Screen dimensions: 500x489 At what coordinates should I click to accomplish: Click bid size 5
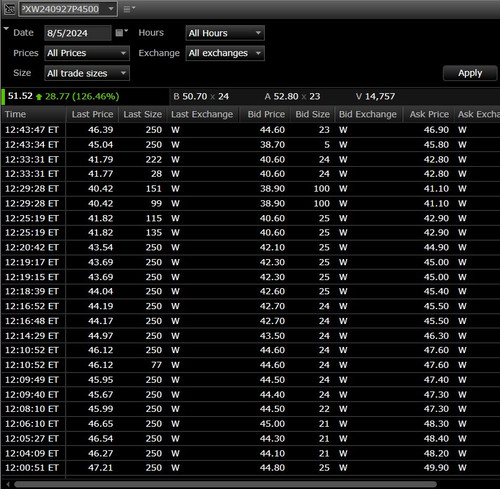pos(327,145)
